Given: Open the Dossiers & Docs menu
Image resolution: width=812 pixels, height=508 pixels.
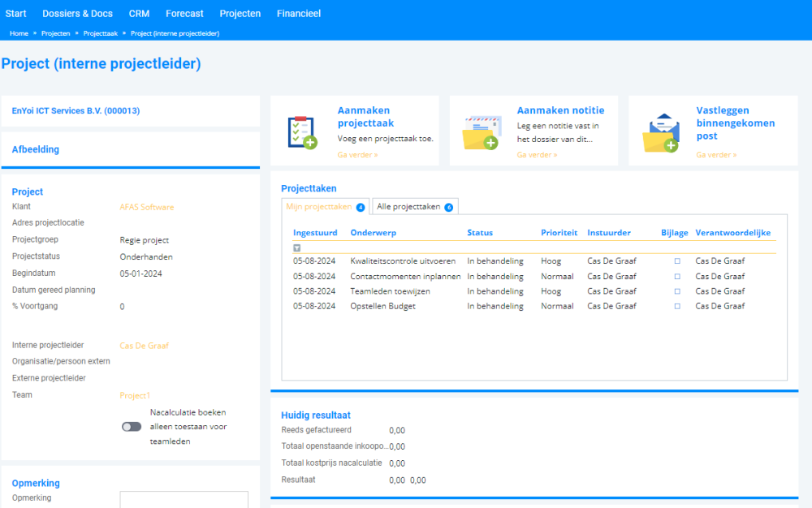Looking at the screenshot, I should [x=78, y=14].
